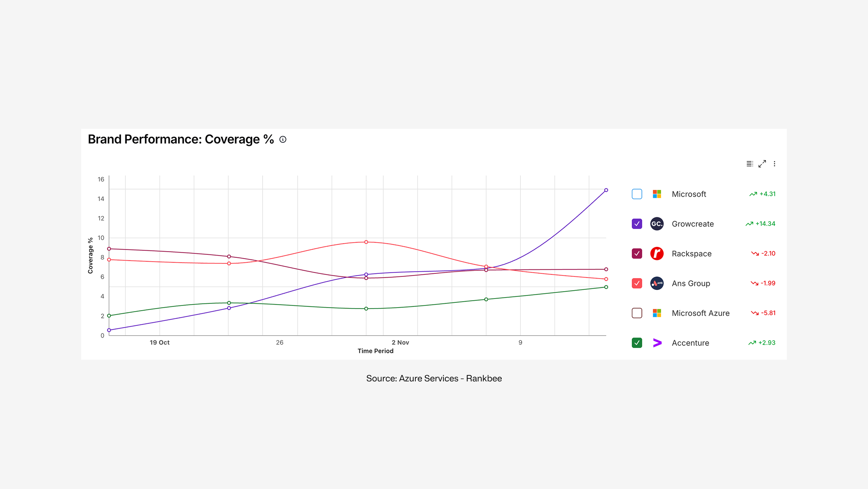Click the Ans Group logo icon
This screenshot has width=868, height=489.
[657, 283]
